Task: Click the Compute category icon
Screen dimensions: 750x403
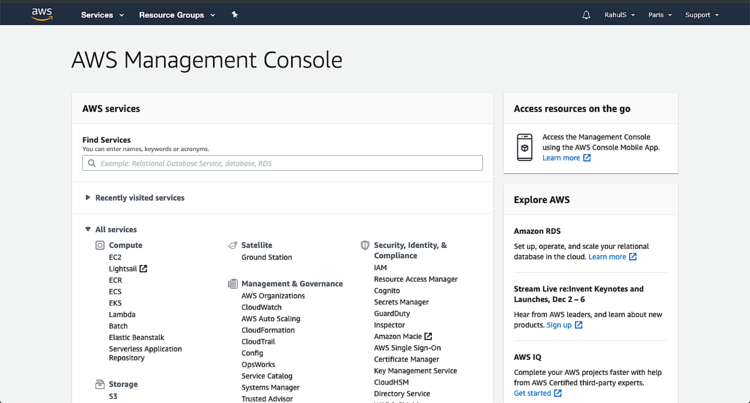Action: point(99,245)
